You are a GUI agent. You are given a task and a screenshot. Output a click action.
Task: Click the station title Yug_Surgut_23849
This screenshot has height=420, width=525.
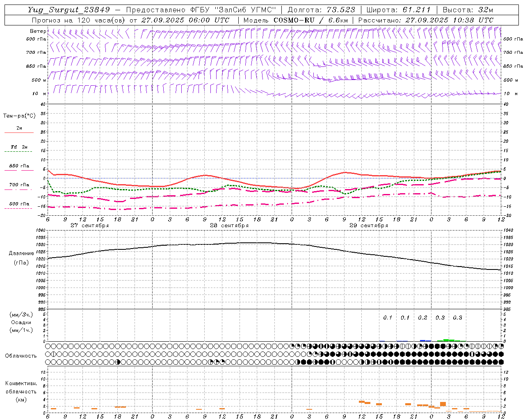[69, 10]
